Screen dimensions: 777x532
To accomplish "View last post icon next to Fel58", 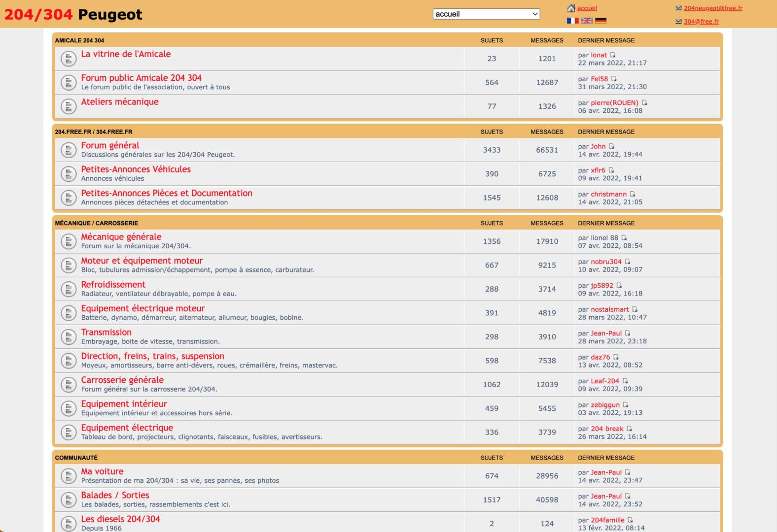I will tap(614, 79).
